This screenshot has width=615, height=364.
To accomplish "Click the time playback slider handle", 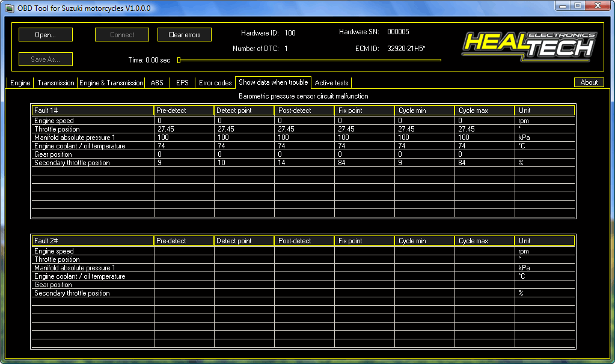I will [x=179, y=60].
